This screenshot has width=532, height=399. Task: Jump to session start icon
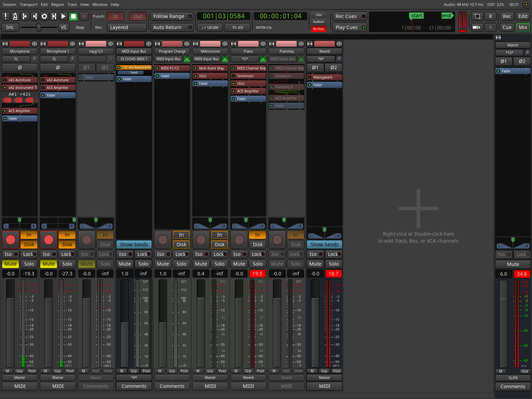tap(25, 16)
